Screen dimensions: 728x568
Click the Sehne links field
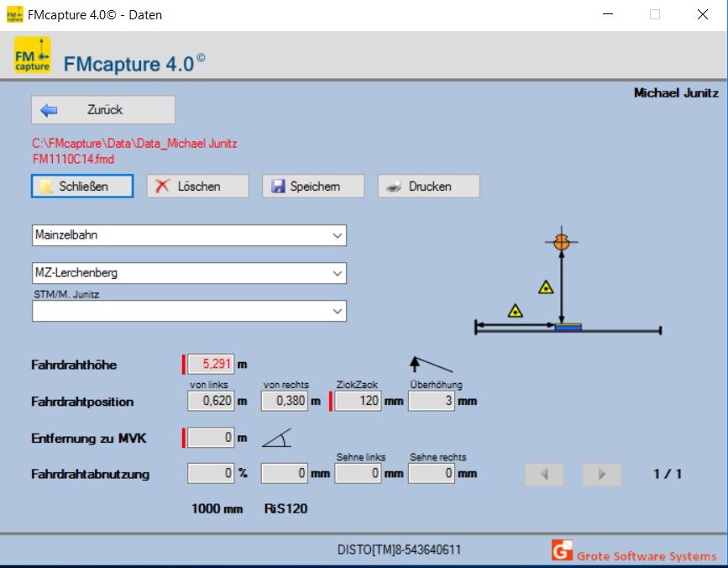358,474
